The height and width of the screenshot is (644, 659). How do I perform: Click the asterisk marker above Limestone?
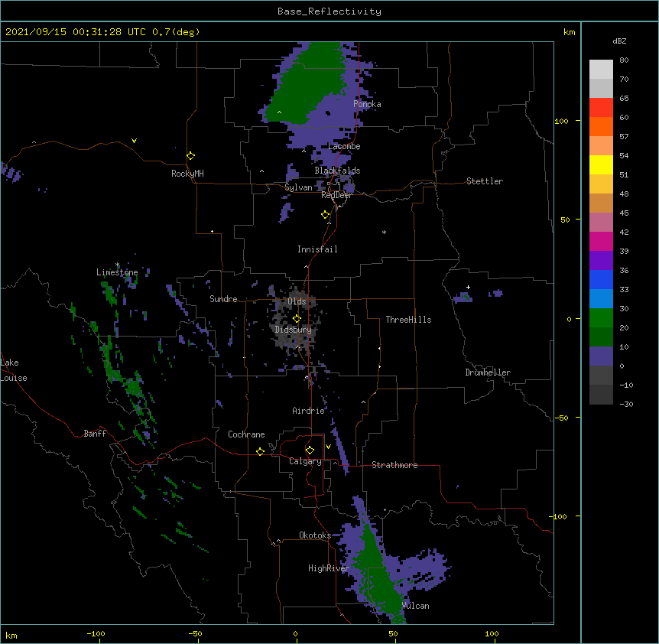(x=117, y=265)
